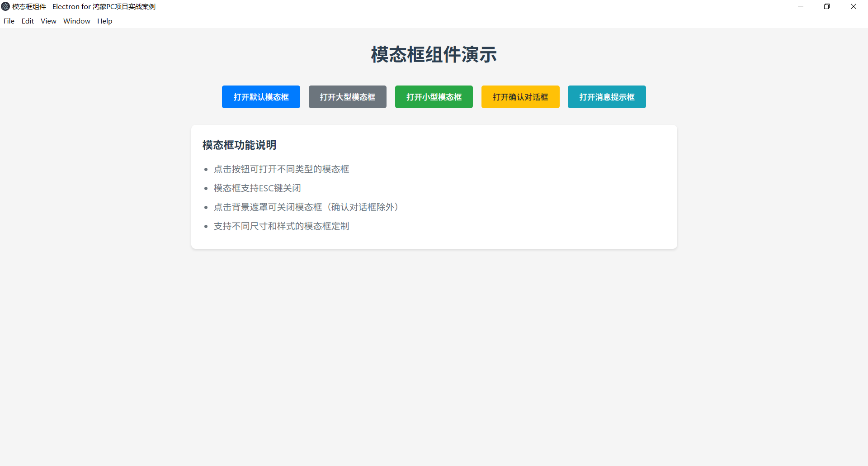Click the page title 模态框组件演示
Image resolution: width=868 pixels, height=466 pixels.
[434, 54]
